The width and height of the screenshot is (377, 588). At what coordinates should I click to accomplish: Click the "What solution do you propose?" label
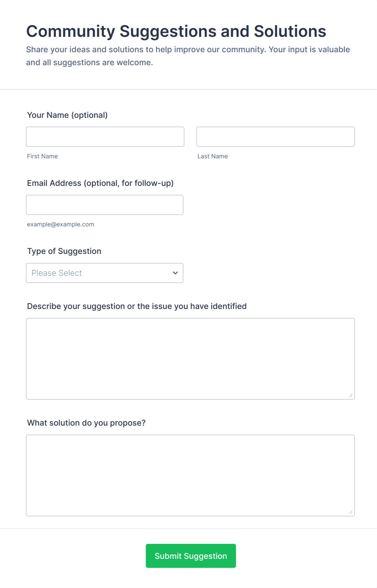point(86,423)
